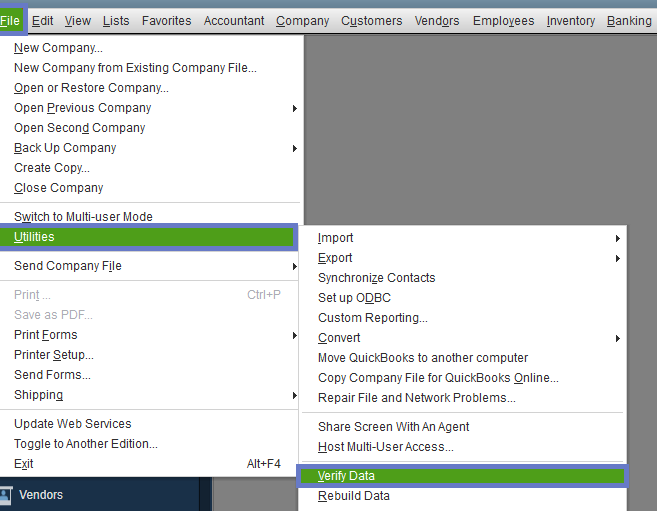Open the Customers menu

[372, 21]
